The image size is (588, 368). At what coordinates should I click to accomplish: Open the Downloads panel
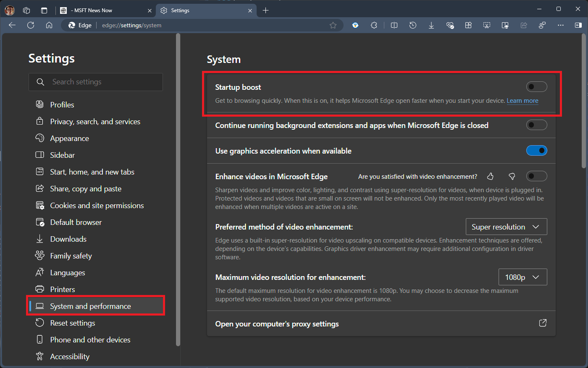(x=431, y=25)
